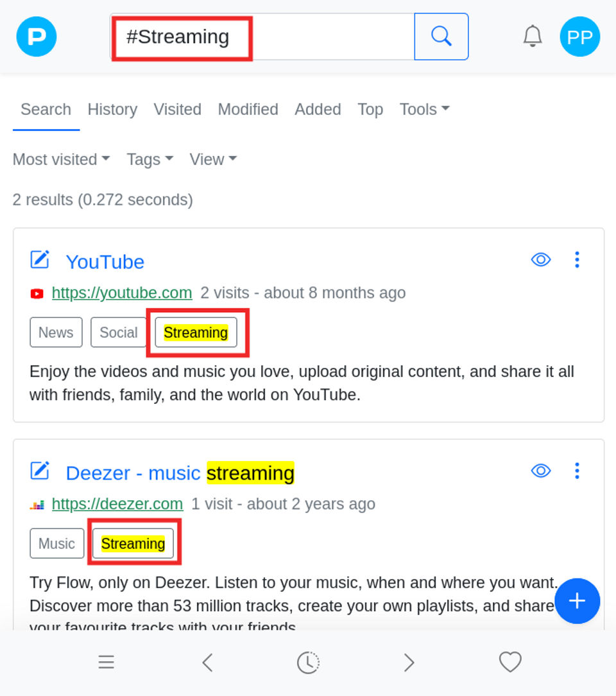The width and height of the screenshot is (616, 696).
Task: Go forward with right chevron
Action: pyautogui.click(x=409, y=662)
